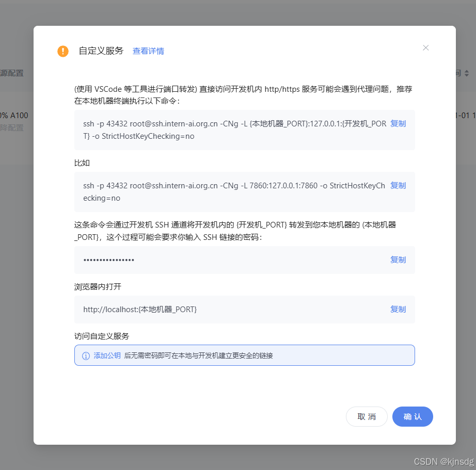Click the × icon to dismiss the dialog
Viewport: 476px width, 470px height.
425,47
